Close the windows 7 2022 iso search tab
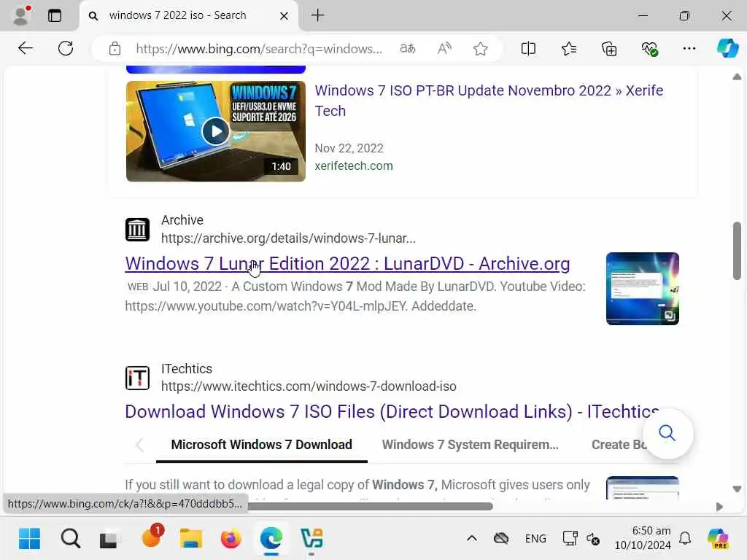Screen dimensions: 747x560 (284, 16)
